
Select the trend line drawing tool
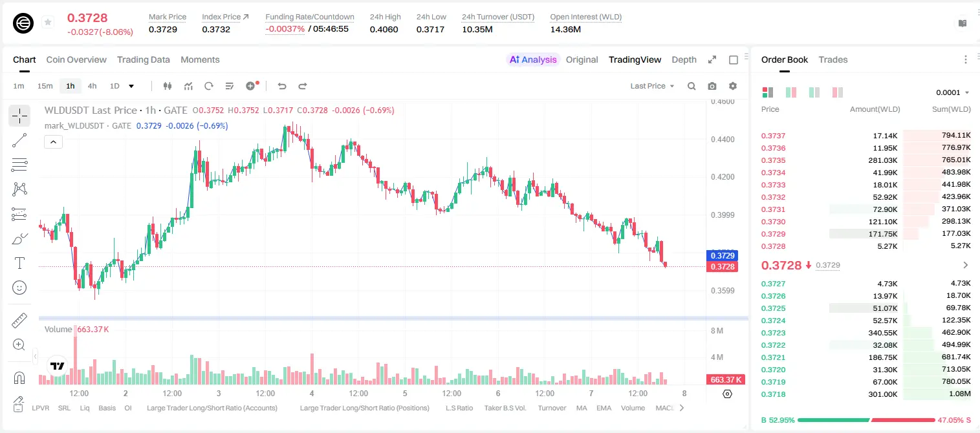(x=19, y=140)
